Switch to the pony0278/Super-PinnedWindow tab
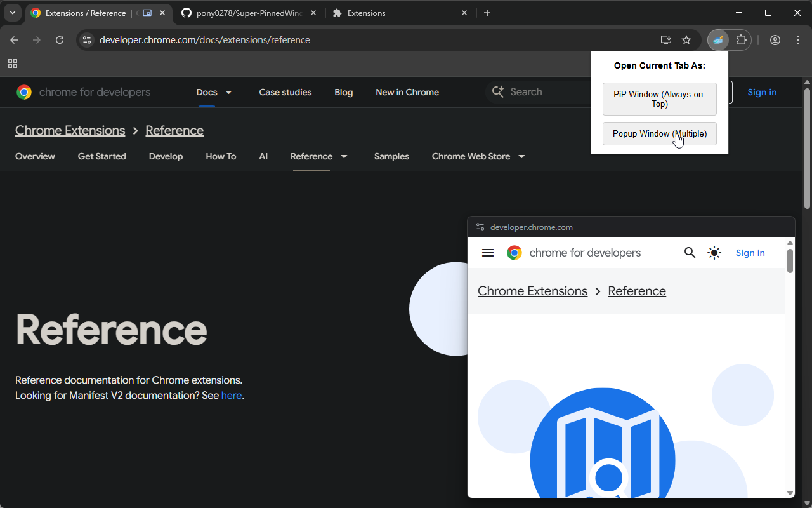This screenshot has width=812, height=508. [250, 13]
